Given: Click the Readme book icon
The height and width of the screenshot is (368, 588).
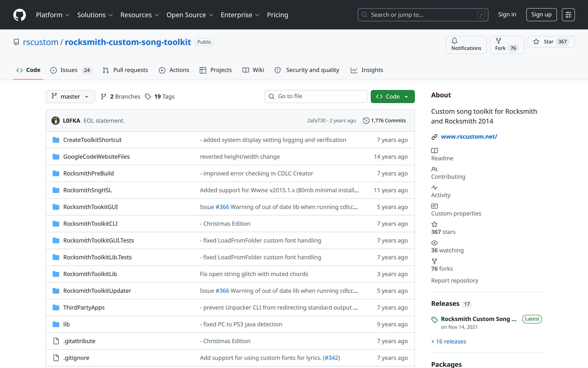Looking at the screenshot, I should tap(434, 151).
